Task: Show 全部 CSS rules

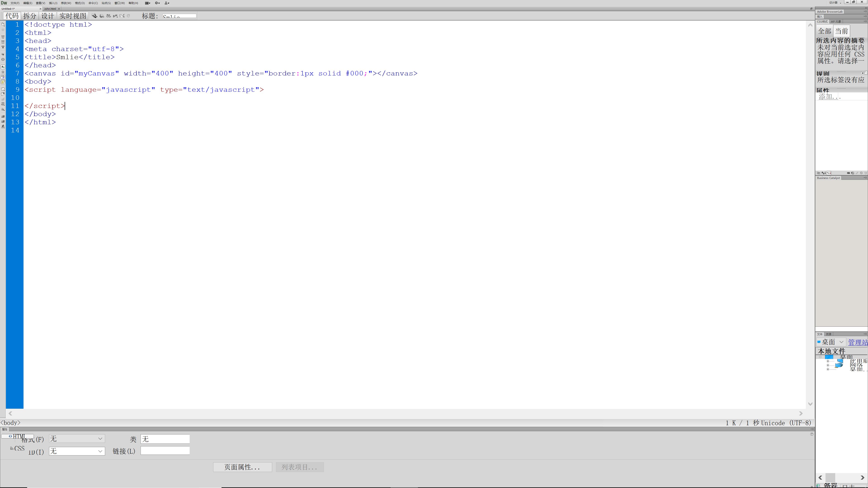Action: point(825,31)
